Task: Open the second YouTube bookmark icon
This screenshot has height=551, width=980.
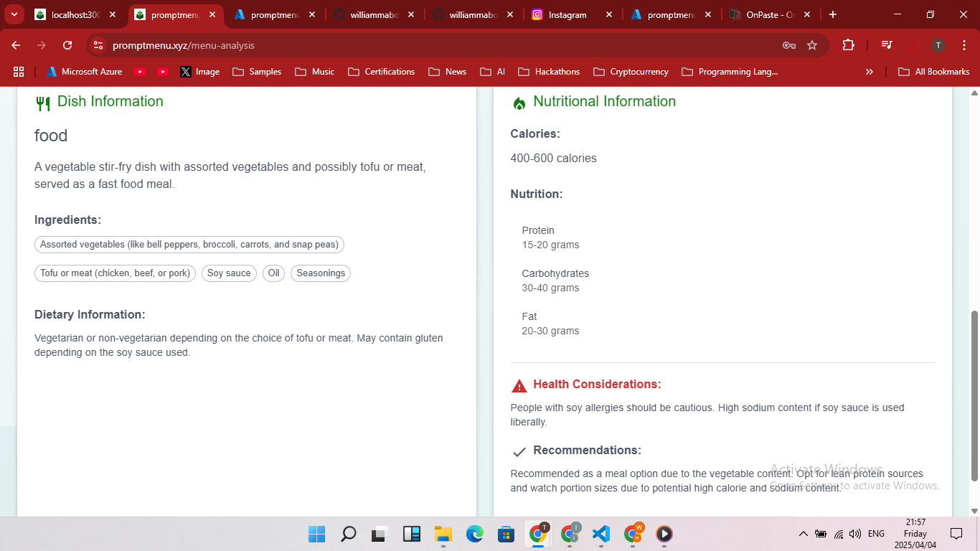Action: coord(163,72)
